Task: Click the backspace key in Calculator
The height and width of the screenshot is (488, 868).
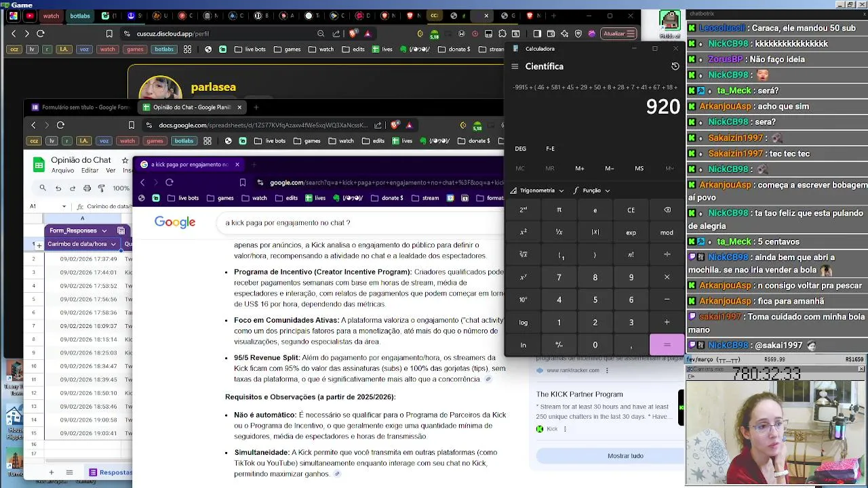Action: [x=667, y=210]
